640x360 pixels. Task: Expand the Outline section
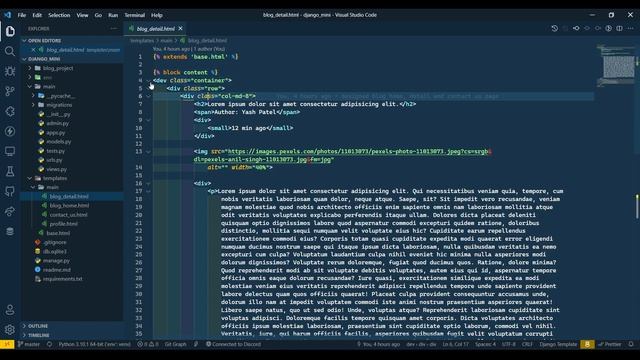coord(72,326)
